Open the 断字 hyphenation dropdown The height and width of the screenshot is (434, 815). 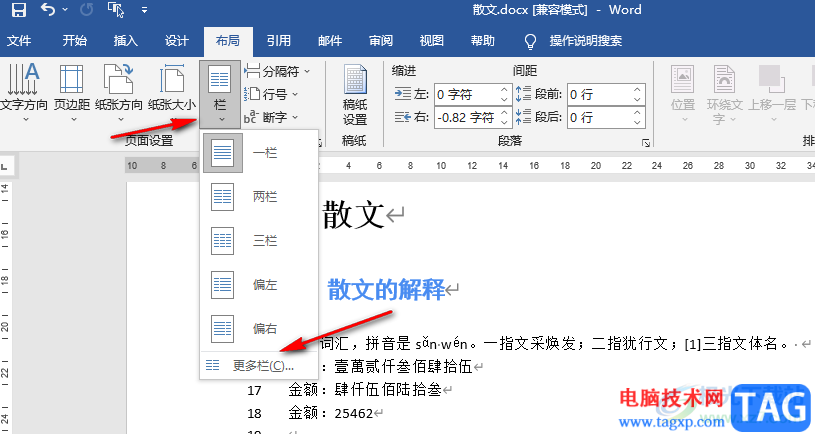tap(271, 117)
